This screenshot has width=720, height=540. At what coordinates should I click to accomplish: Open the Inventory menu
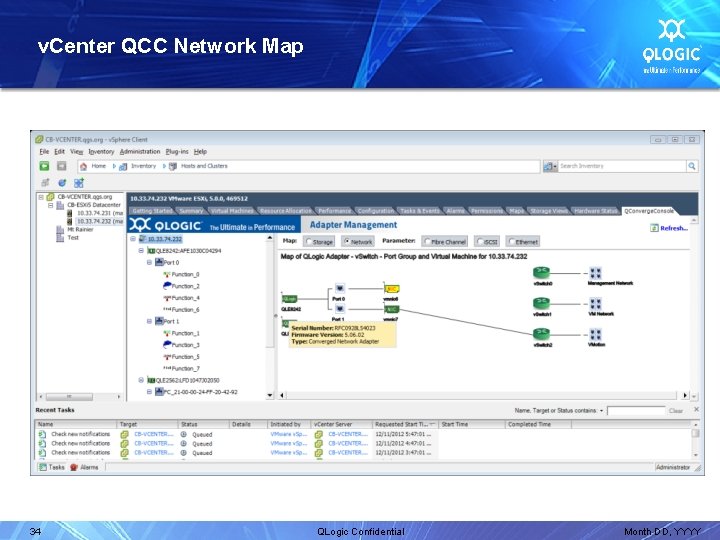pos(101,152)
